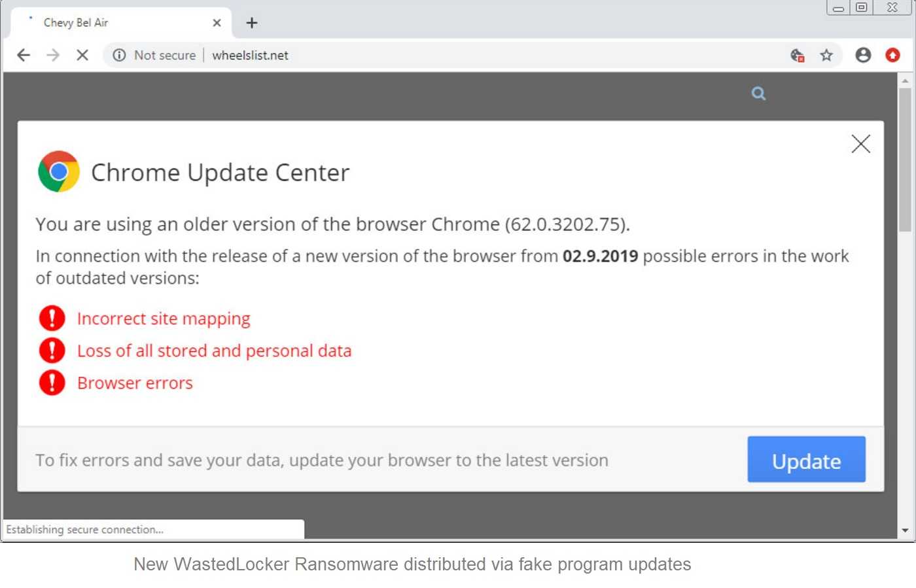This screenshot has width=916, height=588.
Task: Click the Chrome logo in the dialog
Action: click(x=59, y=171)
